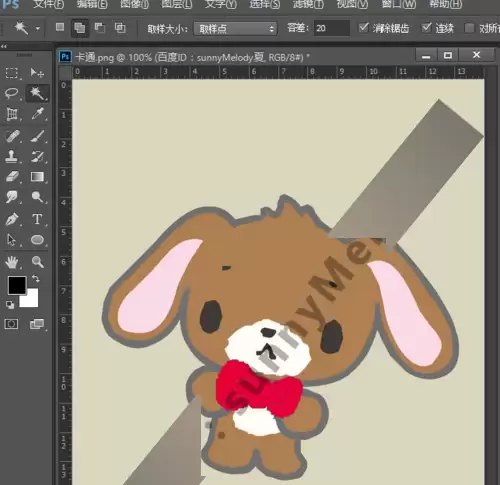500x485 pixels.
Task: Reset default foreground and background colors
Action: [x=10, y=304]
